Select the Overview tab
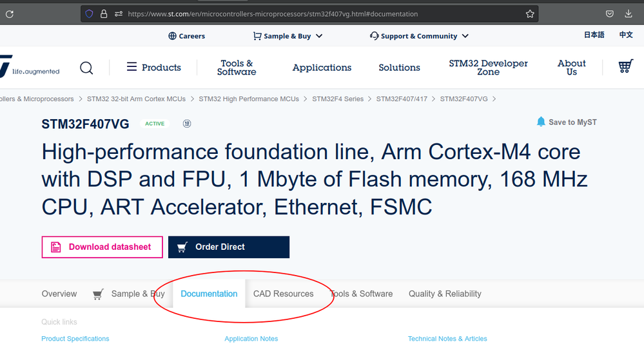The image size is (644, 351). point(59,294)
